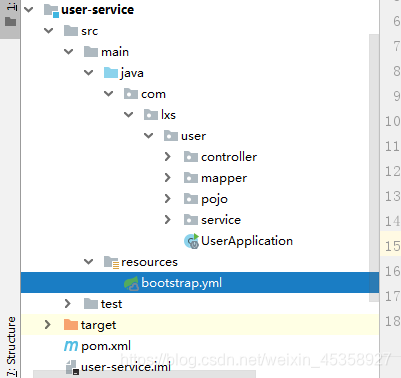
Task: Click the project tree vertical scrollbar
Action: click(374, 168)
